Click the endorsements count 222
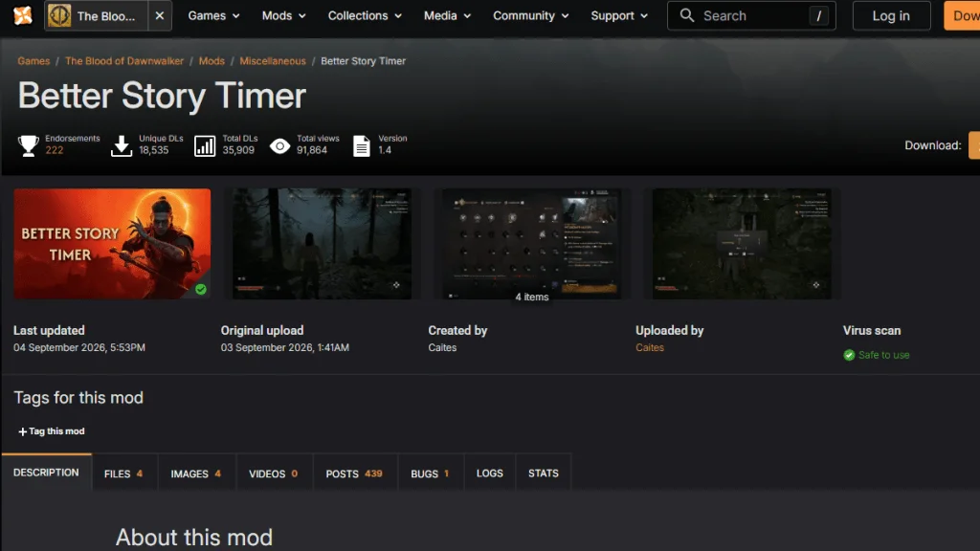Screen dimensions: 980x551 point(55,150)
